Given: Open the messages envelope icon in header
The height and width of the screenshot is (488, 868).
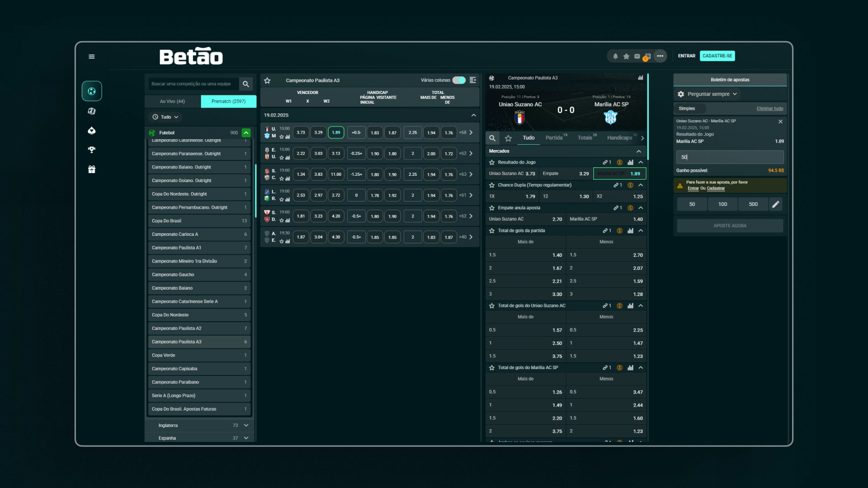Looking at the screenshot, I should 637,56.
